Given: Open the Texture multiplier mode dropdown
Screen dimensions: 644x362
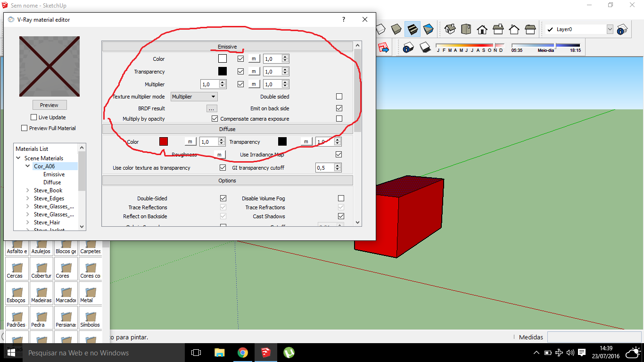Looking at the screenshot, I should [194, 97].
